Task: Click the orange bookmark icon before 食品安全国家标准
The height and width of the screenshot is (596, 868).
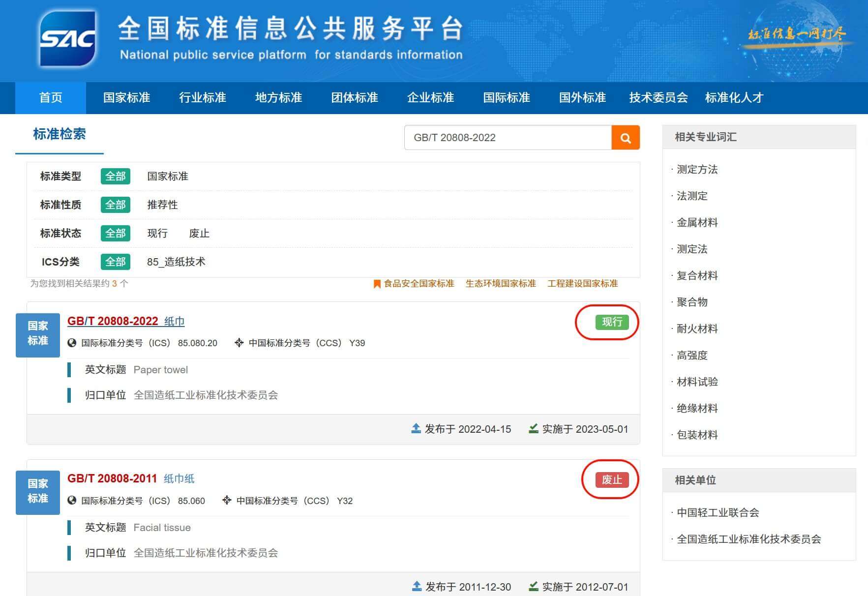Action: pyautogui.click(x=377, y=284)
